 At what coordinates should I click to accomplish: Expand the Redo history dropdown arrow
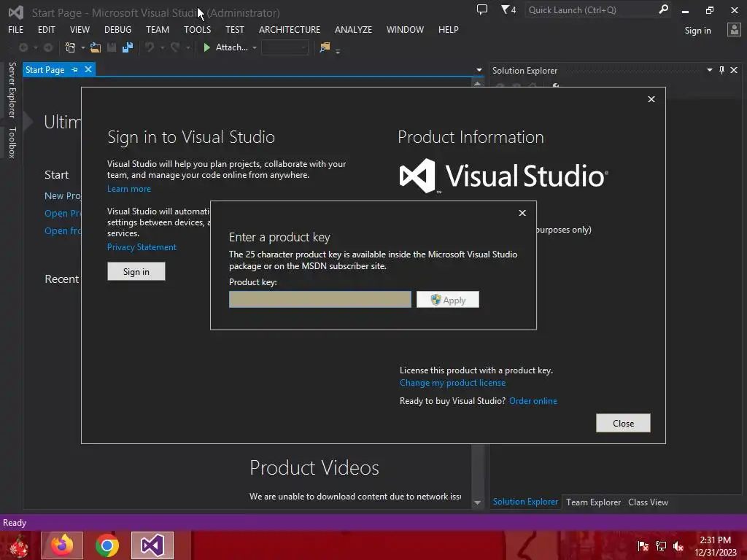pyautogui.click(x=188, y=47)
